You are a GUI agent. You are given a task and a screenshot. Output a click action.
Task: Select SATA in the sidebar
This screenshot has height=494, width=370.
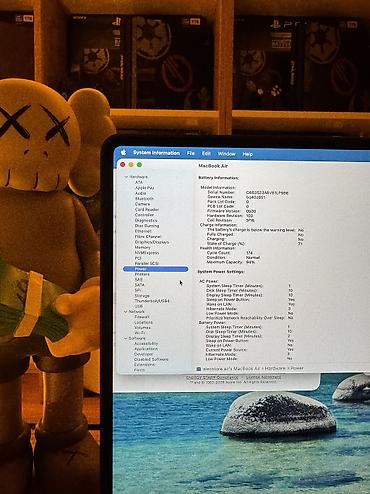[x=140, y=285]
